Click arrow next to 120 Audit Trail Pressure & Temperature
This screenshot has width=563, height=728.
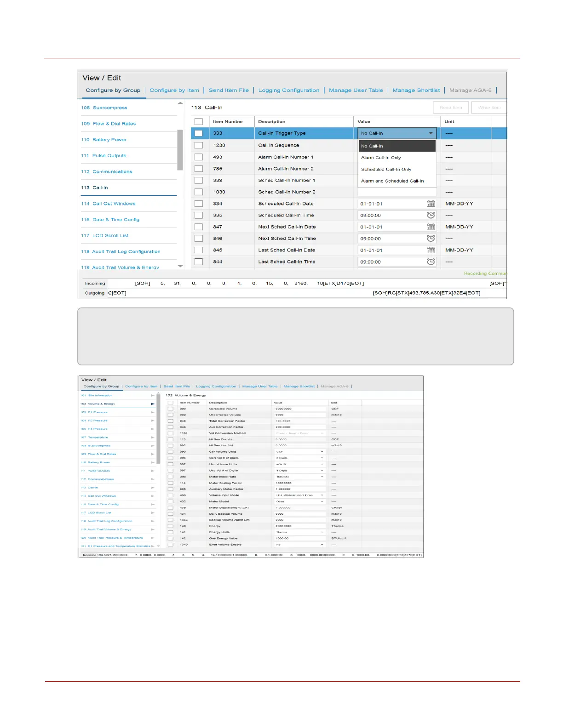(x=153, y=538)
